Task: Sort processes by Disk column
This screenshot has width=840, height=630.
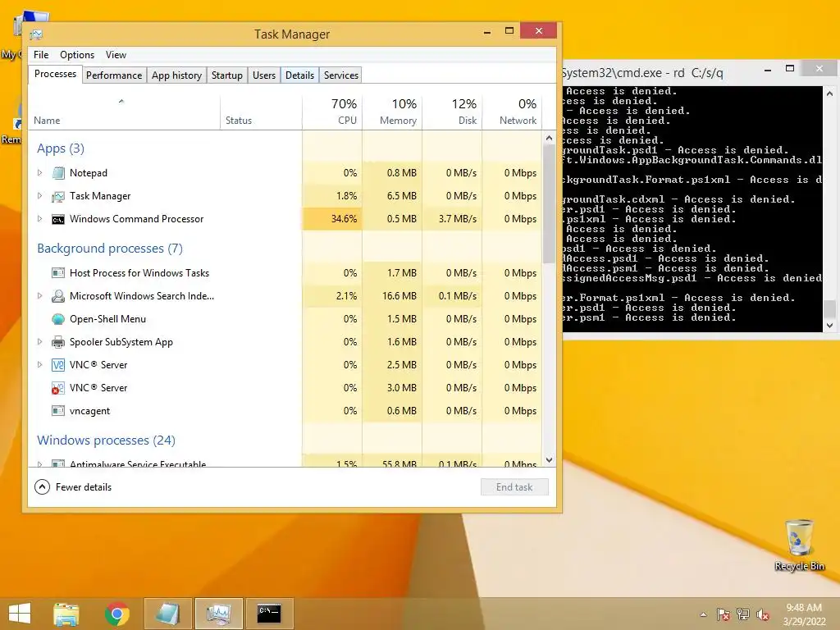Action: (x=452, y=112)
